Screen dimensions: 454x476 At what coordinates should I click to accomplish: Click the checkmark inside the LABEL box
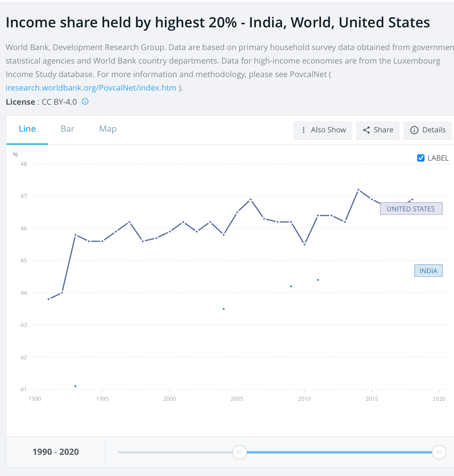click(x=420, y=158)
